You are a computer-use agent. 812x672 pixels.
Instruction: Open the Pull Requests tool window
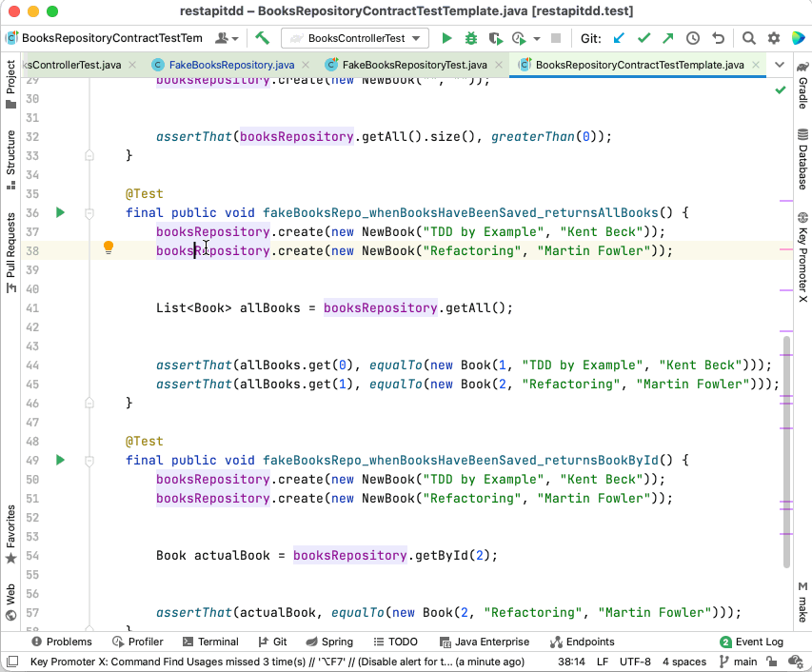coord(10,252)
